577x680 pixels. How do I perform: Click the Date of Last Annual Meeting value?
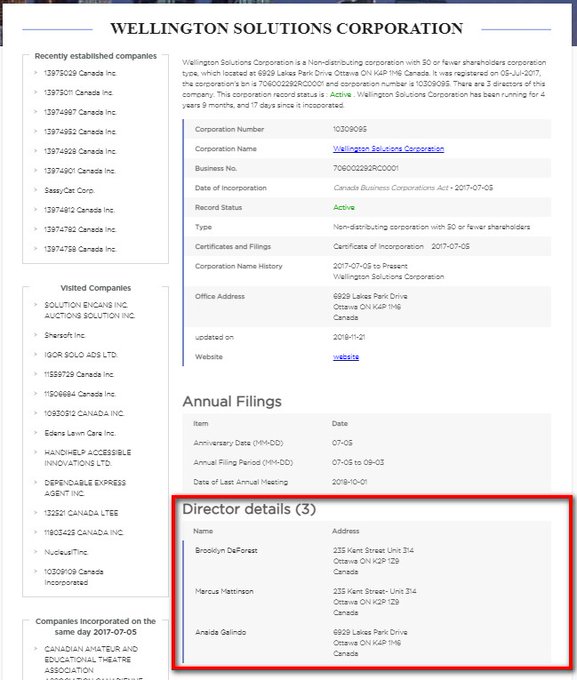point(349,482)
